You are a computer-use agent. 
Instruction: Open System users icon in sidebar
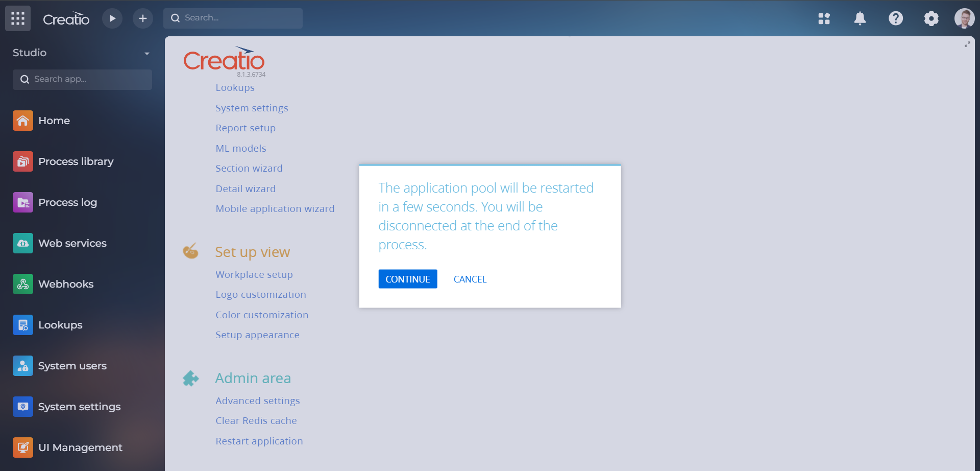click(x=23, y=366)
